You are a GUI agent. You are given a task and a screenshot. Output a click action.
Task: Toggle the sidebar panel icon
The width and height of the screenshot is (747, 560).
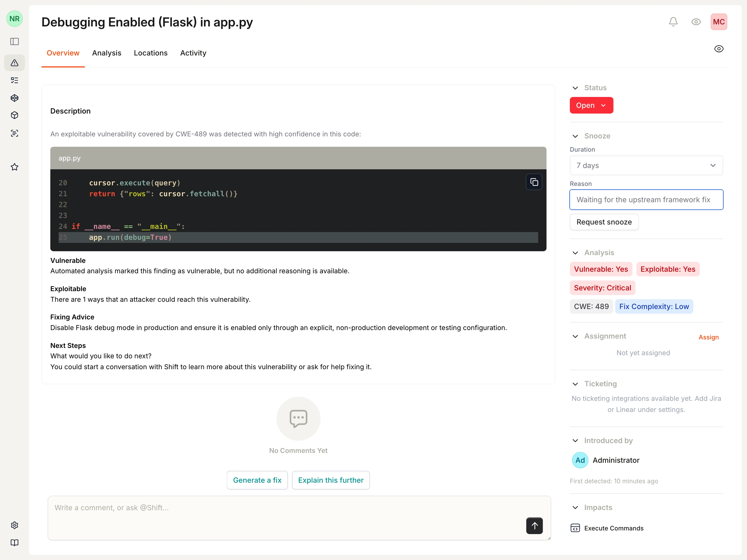(15, 41)
